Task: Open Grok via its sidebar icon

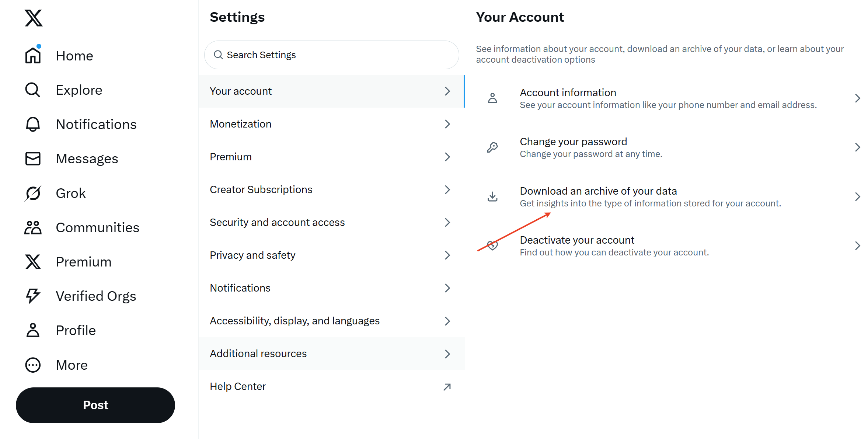Action: [x=33, y=193]
